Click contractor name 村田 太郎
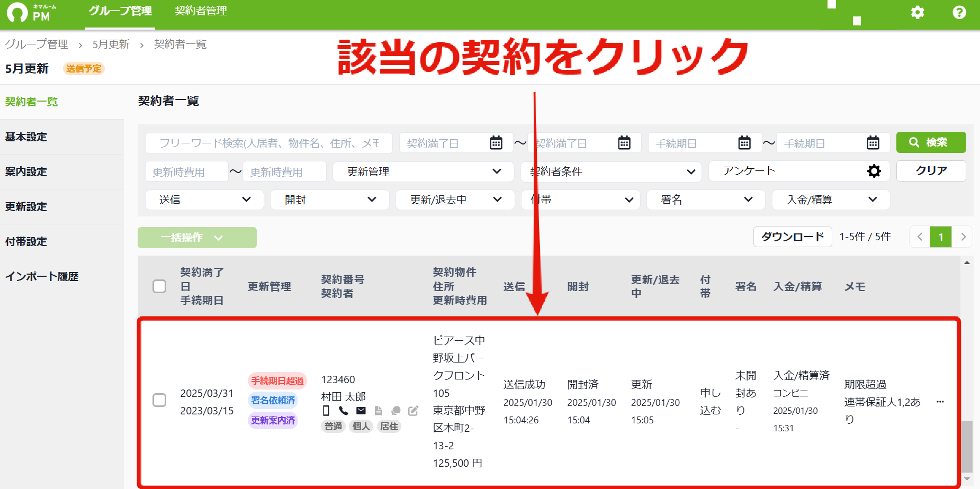 coord(343,396)
